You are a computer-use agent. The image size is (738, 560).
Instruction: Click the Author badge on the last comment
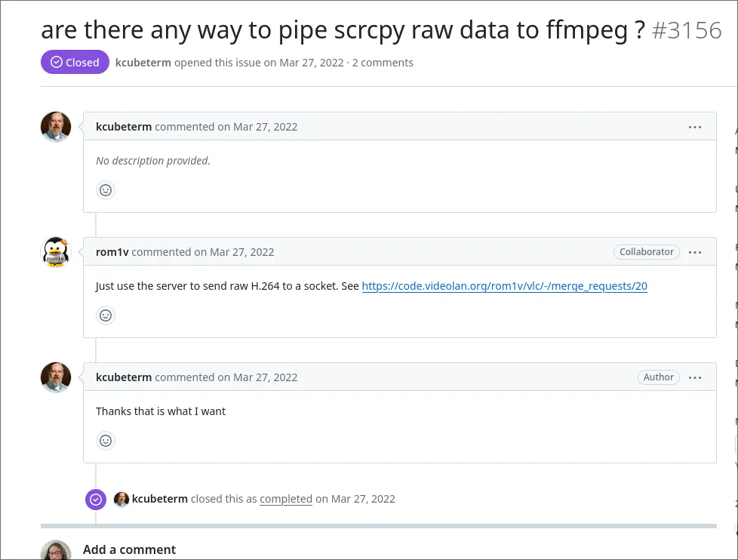[x=658, y=377]
